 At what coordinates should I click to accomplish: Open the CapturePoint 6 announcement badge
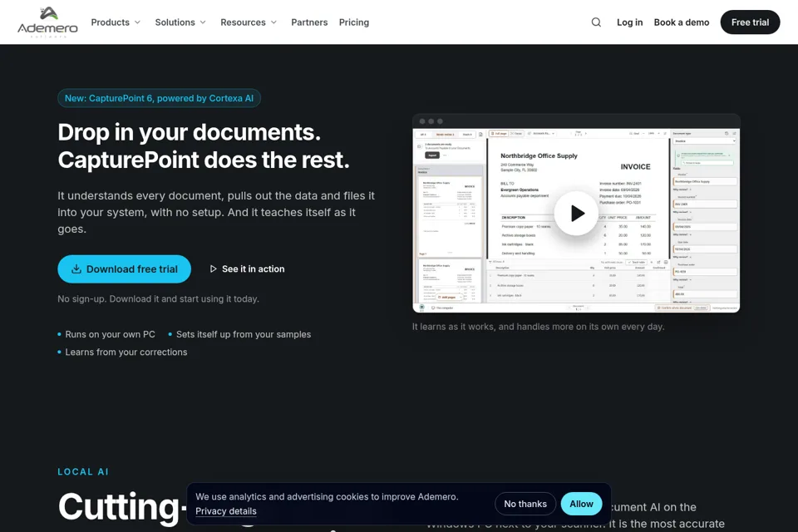(159, 98)
